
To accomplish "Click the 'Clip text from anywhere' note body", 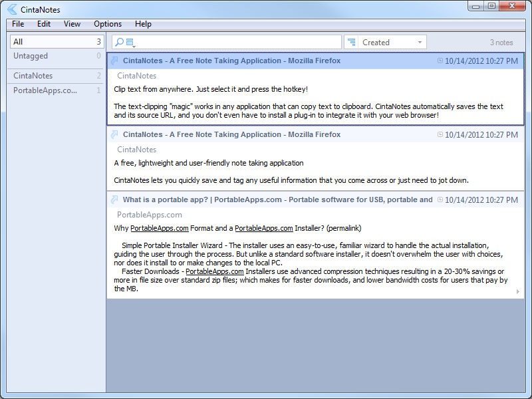I will click(211, 89).
